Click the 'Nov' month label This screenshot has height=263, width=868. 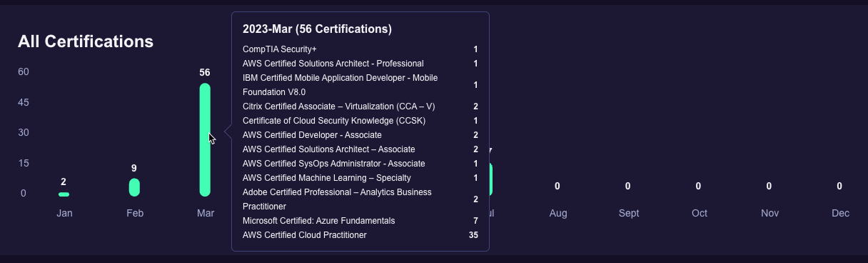coord(769,213)
